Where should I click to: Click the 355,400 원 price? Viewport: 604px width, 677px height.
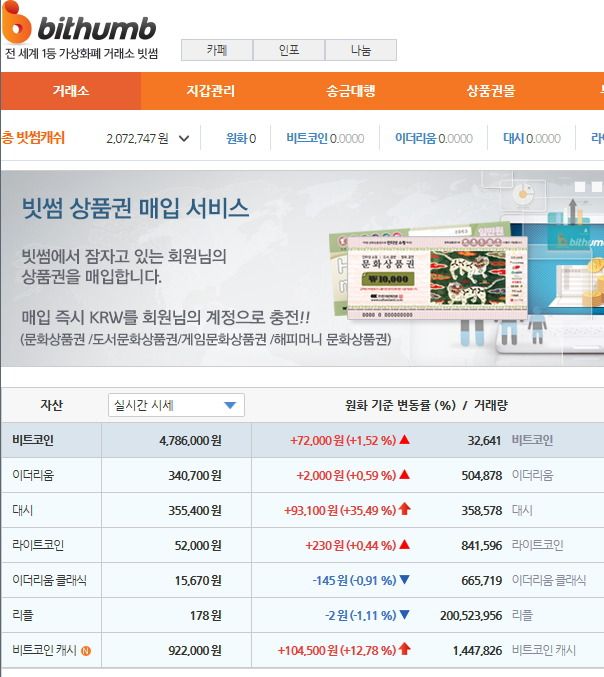[x=195, y=510]
